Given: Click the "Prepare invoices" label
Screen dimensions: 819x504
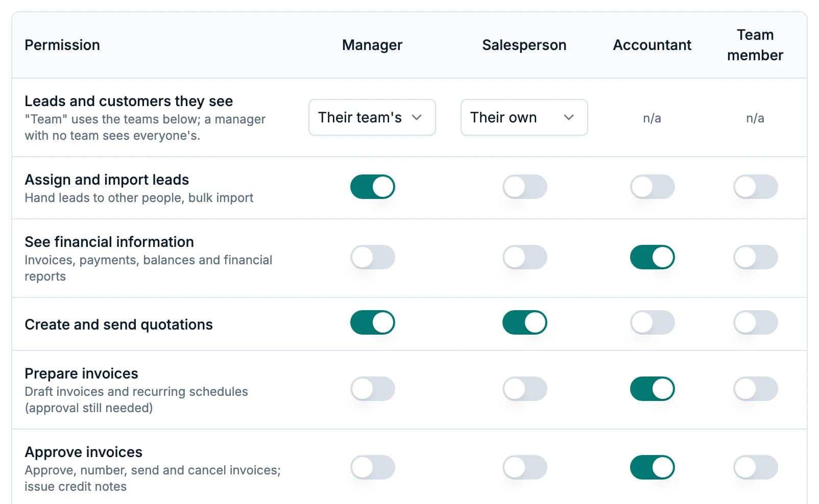Looking at the screenshot, I should coord(81,373).
